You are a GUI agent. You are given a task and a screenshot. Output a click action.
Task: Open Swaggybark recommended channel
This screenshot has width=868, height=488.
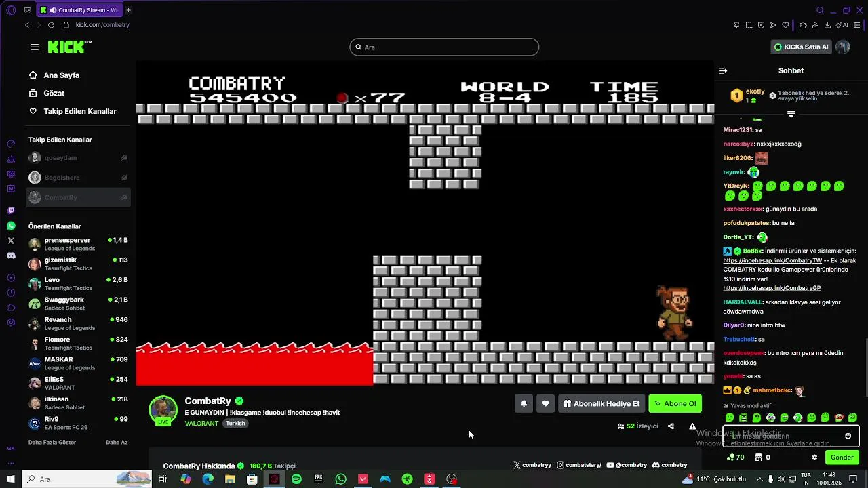[x=78, y=304]
